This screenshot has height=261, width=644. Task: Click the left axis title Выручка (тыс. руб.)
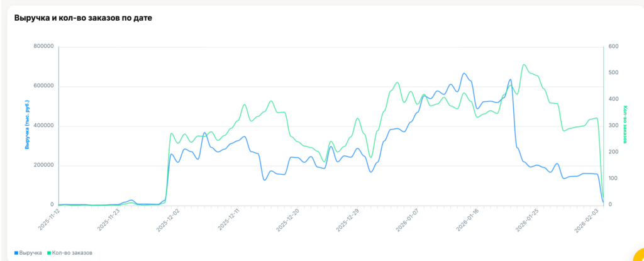(27, 125)
